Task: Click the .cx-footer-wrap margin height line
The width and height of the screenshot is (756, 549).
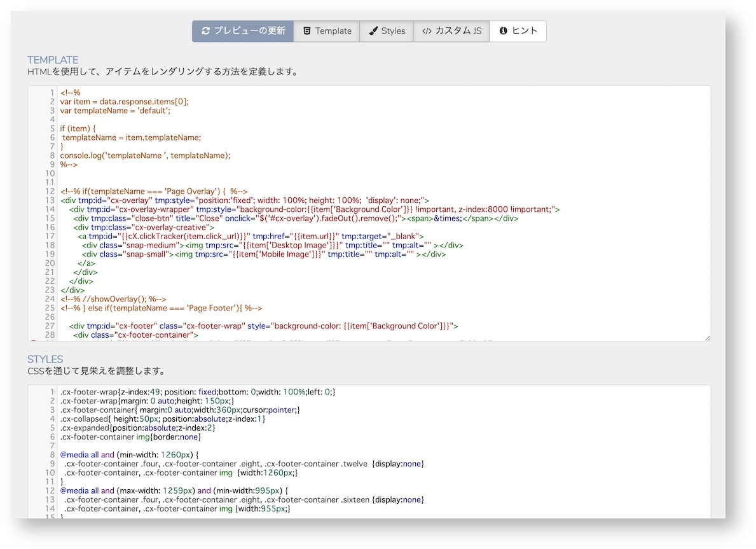Action: click(147, 401)
